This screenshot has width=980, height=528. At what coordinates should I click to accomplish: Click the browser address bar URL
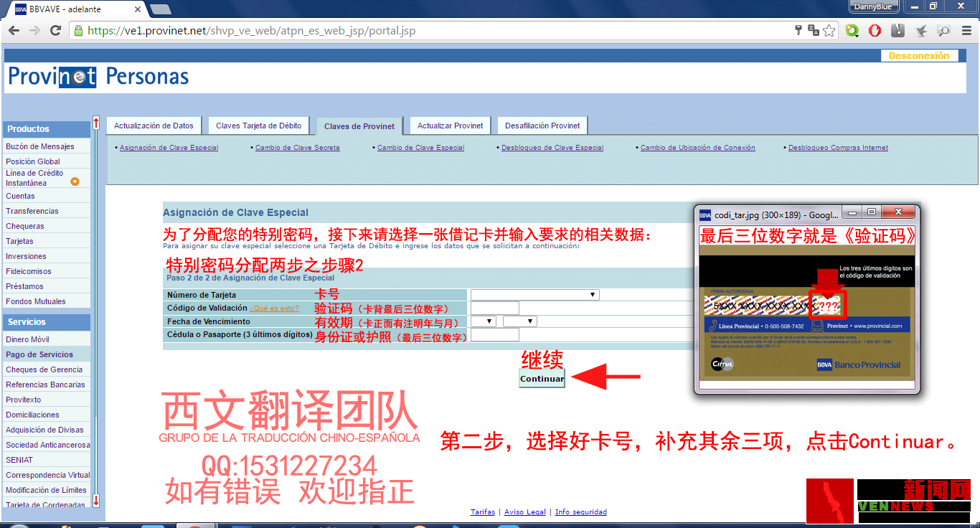251,31
